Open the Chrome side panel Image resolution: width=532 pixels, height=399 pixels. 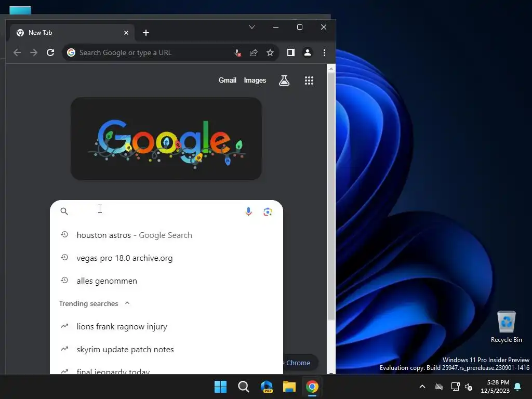(291, 52)
